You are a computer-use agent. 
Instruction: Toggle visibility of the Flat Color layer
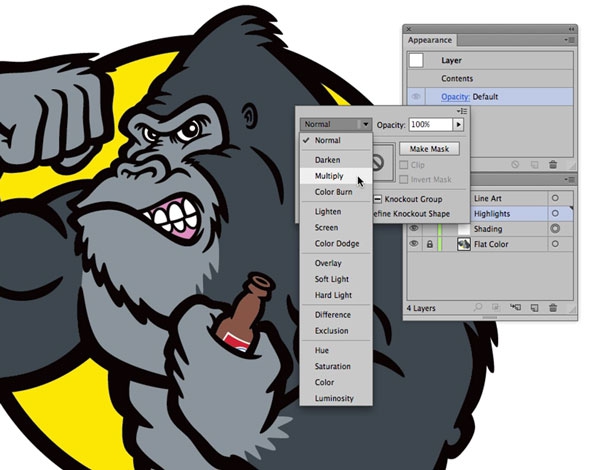pos(414,244)
